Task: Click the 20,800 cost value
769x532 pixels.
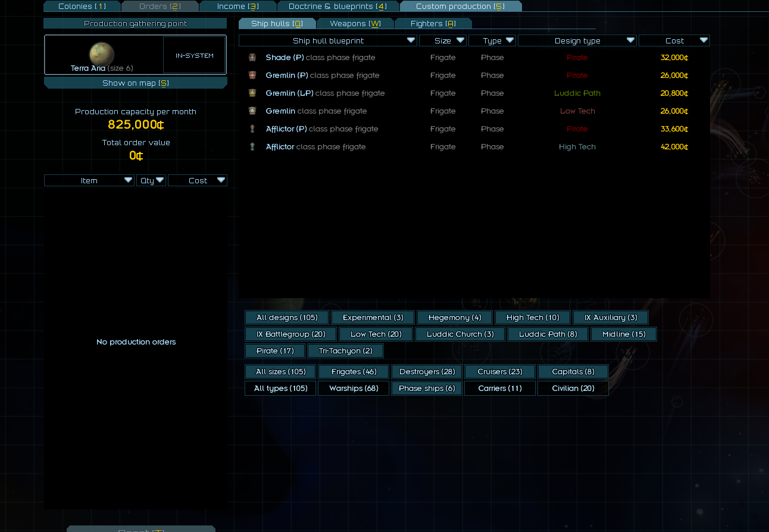Action: [674, 93]
